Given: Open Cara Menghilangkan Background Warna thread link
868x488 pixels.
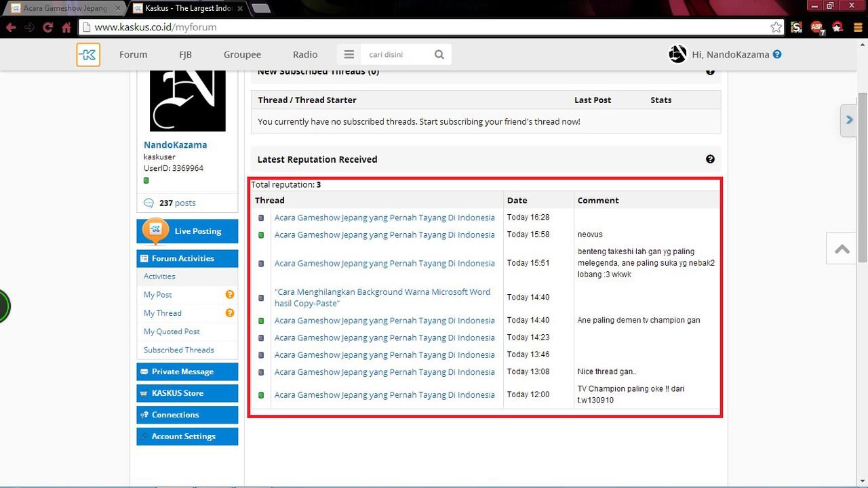Looking at the screenshot, I should click(382, 298).
